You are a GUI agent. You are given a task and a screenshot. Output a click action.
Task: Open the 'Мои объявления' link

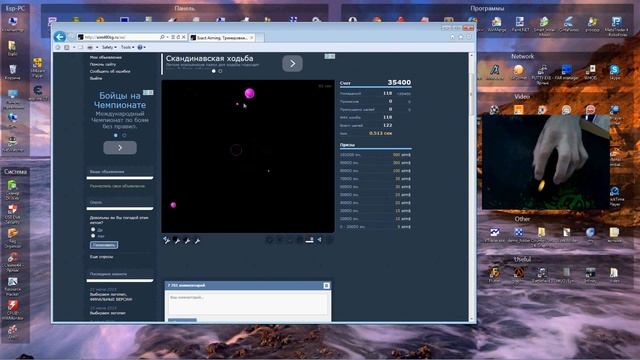click(x=105, y=58)
